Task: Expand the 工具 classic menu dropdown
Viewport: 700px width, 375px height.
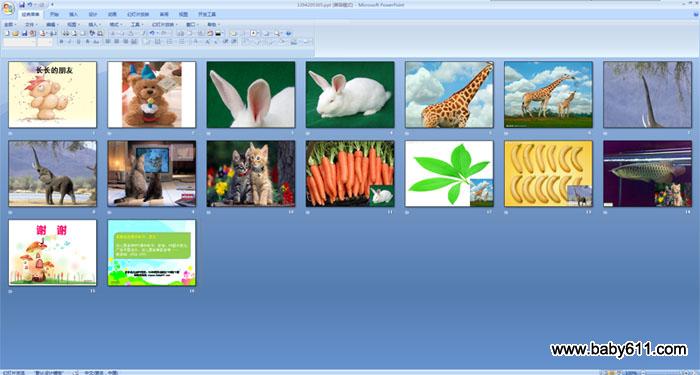Action: coord(136,25)
